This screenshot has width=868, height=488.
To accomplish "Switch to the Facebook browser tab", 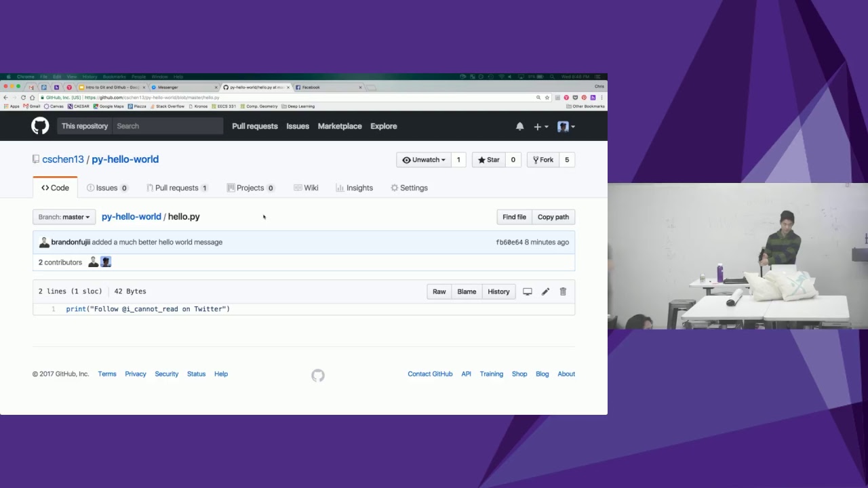I will 327,87.
